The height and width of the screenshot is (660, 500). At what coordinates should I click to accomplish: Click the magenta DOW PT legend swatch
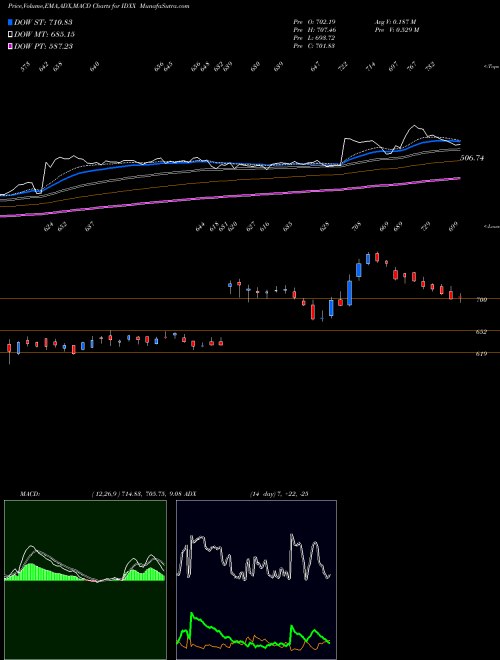(11, 46)
